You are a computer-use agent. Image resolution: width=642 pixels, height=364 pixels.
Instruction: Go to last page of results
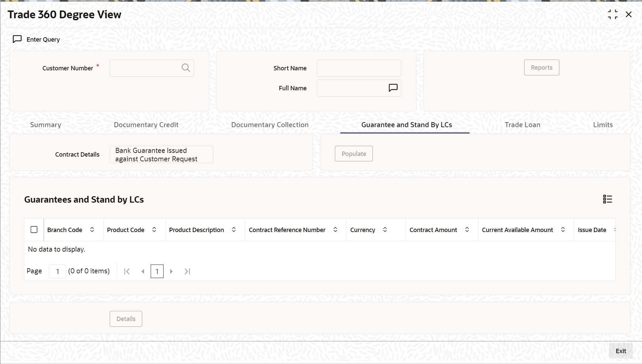click(x=187, y=271)
